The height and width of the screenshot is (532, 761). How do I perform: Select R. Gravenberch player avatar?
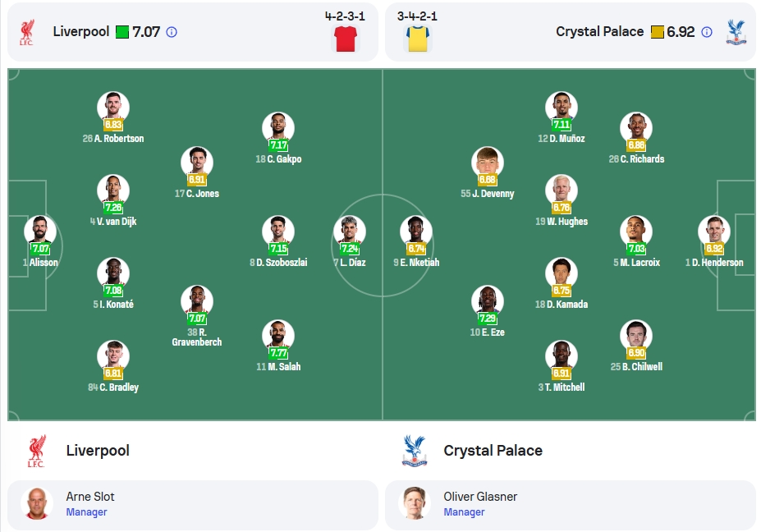point(196,301)
